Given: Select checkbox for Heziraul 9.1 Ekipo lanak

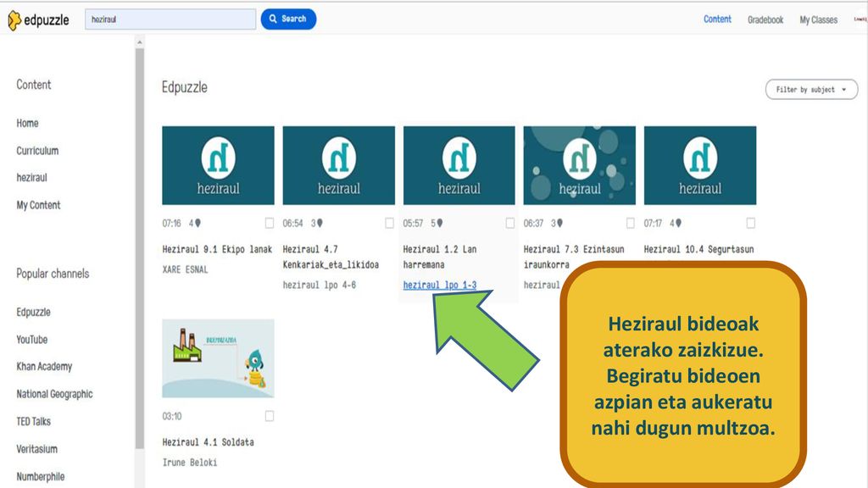Looking at the screenshot, I should click(269, 223).
